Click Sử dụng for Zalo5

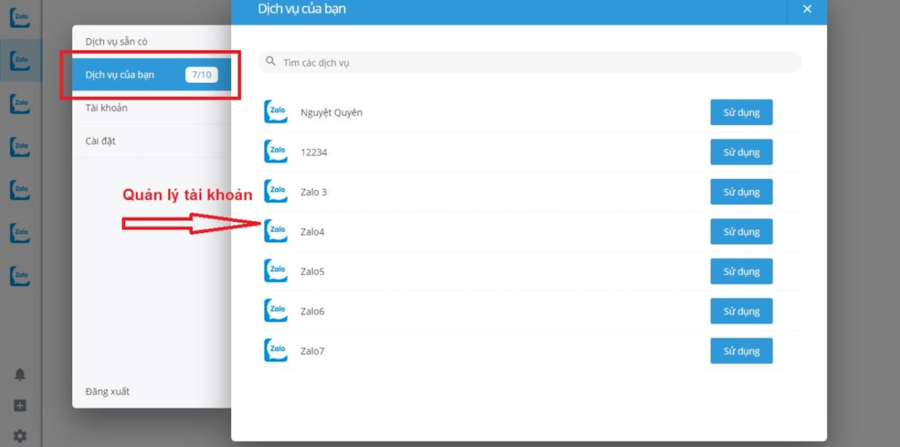click(741, 271)
